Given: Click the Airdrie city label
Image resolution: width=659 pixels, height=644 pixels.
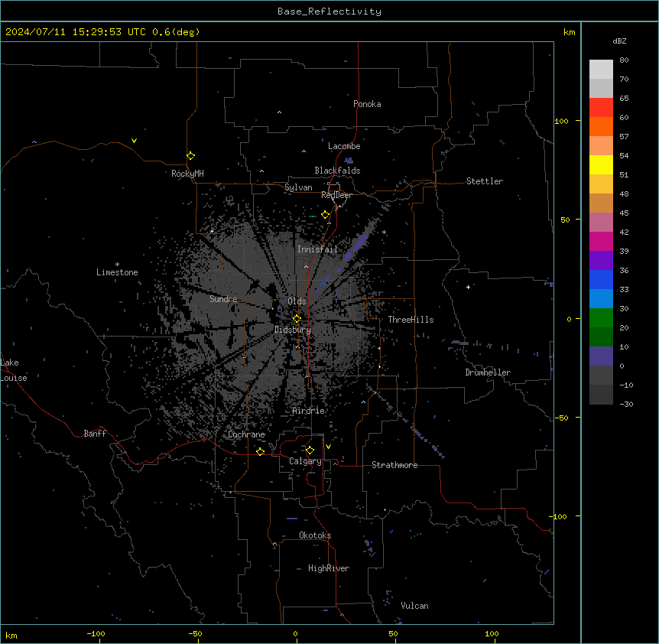Looking at the screenshot, I should [x=309, y=411].
